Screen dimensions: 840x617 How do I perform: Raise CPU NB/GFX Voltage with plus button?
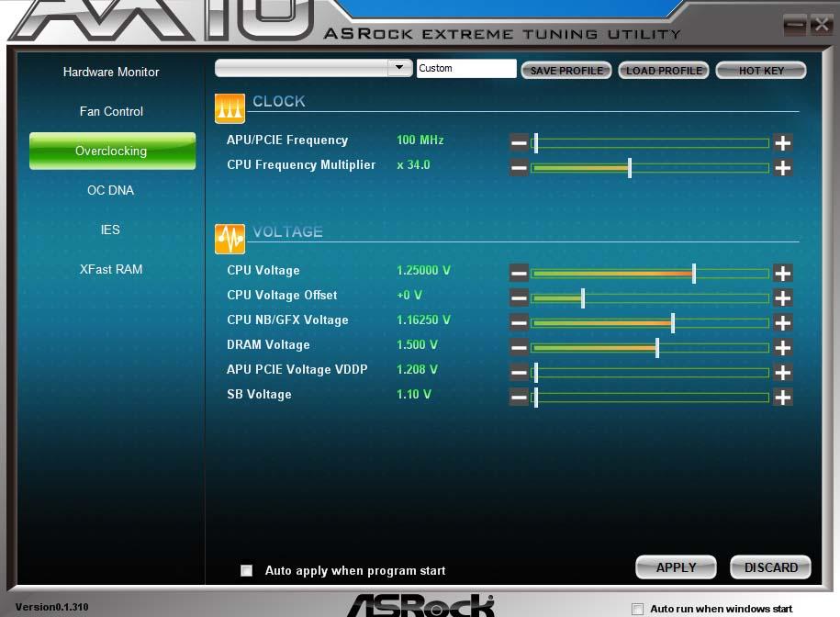[783, 322]
